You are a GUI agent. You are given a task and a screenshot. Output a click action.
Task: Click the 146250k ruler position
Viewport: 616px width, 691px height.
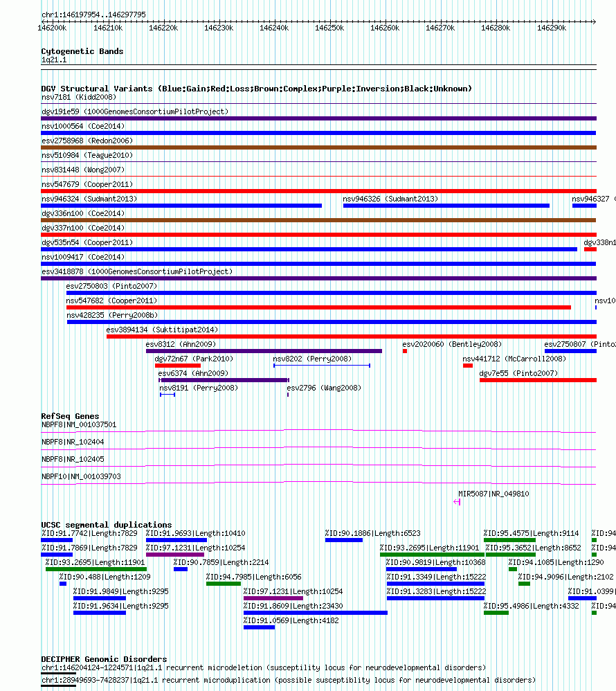point(329,28)
